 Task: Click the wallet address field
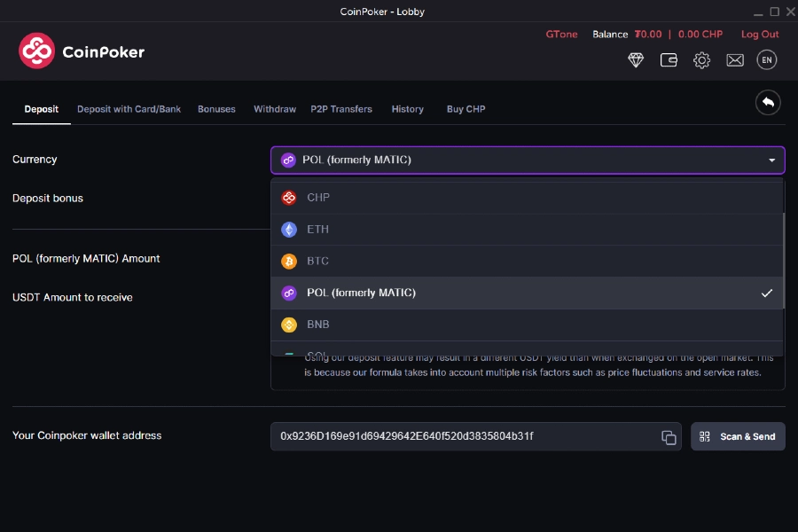point(461,436)
